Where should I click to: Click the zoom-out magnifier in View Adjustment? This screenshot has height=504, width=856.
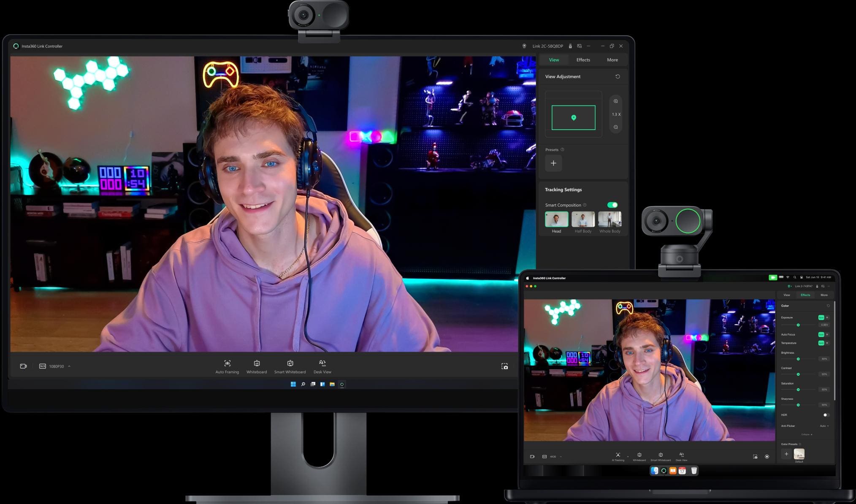[x=615, y=127]
